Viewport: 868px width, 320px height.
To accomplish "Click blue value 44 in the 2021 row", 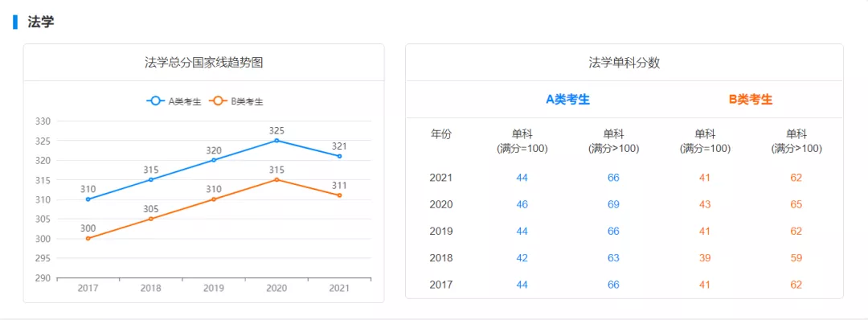I will coord(522,178).
